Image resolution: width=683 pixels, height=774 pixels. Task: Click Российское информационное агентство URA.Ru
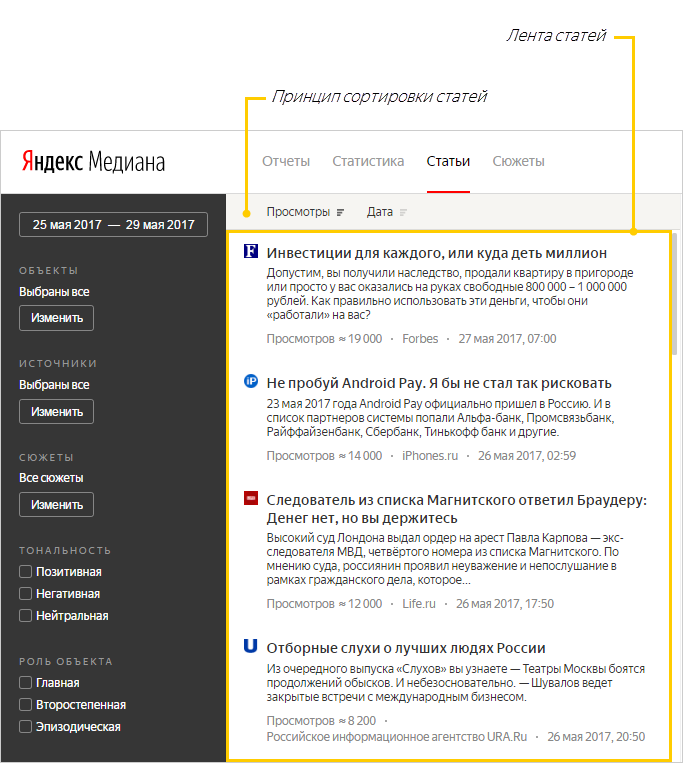397,737
